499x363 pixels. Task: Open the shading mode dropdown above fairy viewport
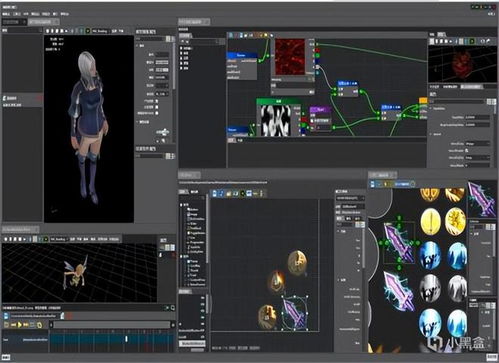coord(59,239)
